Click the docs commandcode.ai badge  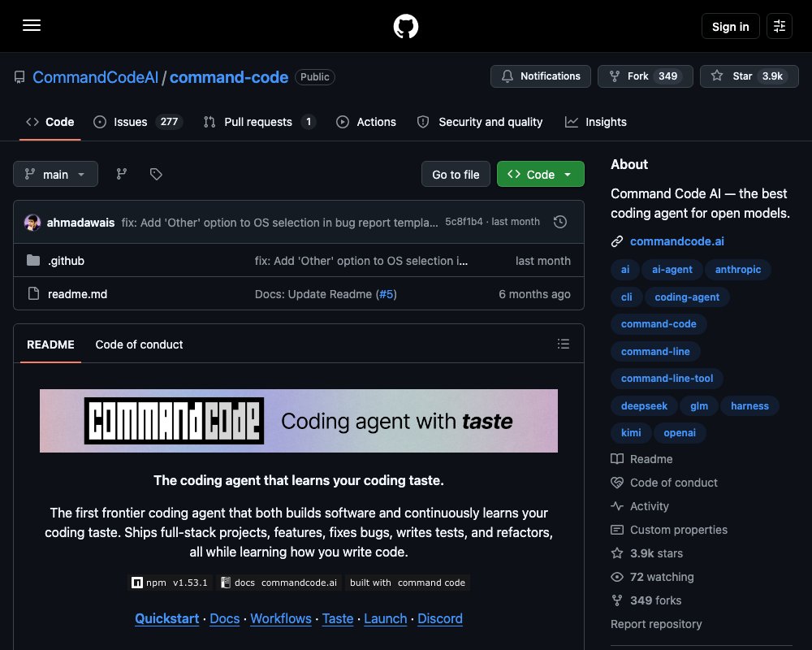[279, 583]
